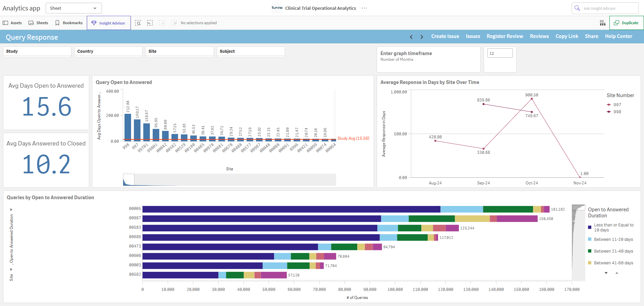Activate smart search selections icon
The image size is (644, 306).
point(138,23)
